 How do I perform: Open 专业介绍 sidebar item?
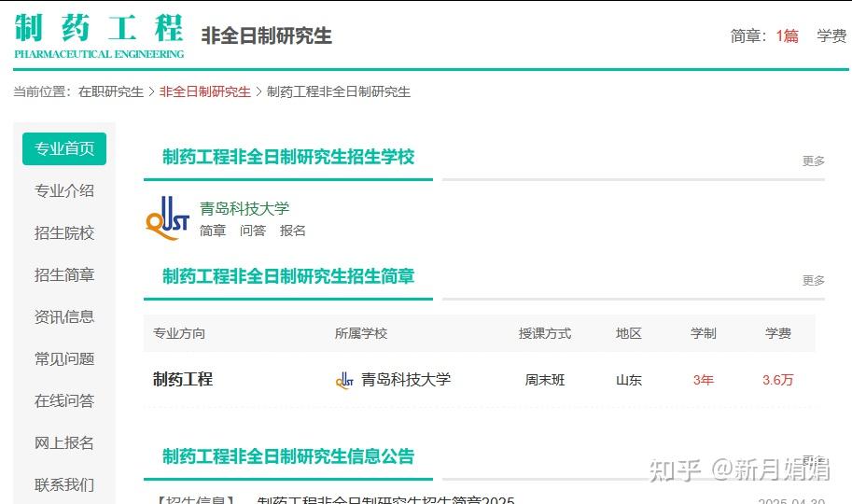[64, 190]
